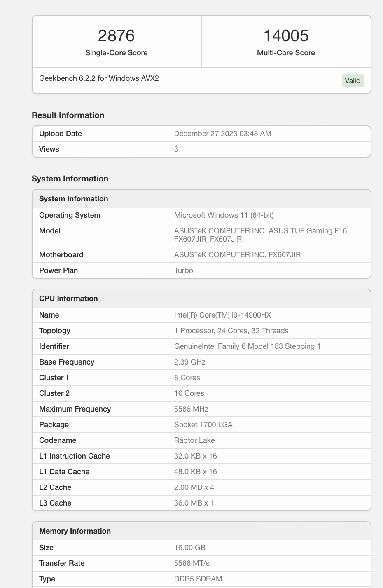Click the motherboard value FX607JIR
The image size is (383, 588).
tap(237, 255)
